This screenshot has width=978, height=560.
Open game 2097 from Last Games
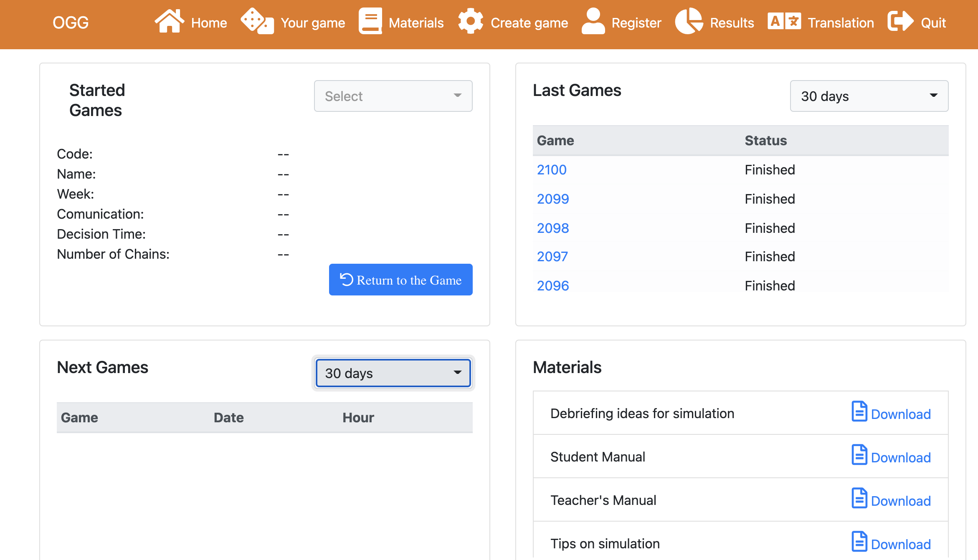click(552, 257)
